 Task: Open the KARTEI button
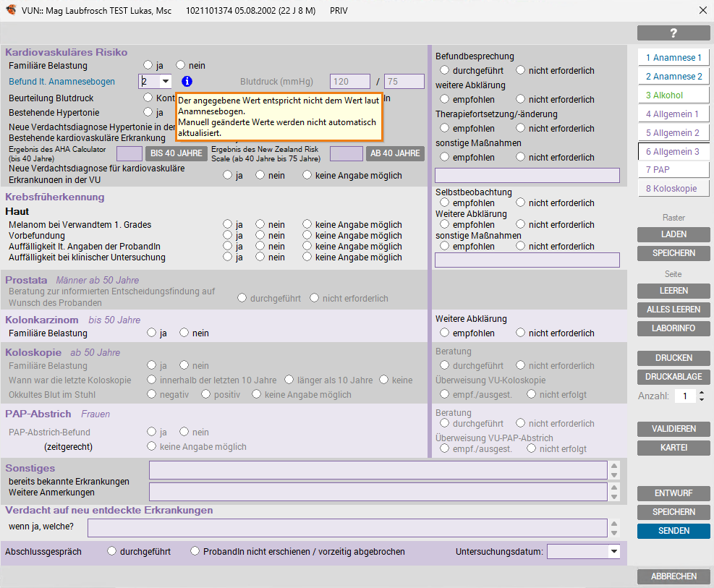click(x=673, y=448)
